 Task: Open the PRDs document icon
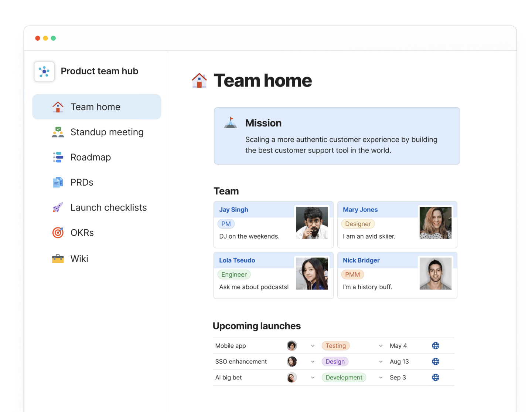click(58, 182)
